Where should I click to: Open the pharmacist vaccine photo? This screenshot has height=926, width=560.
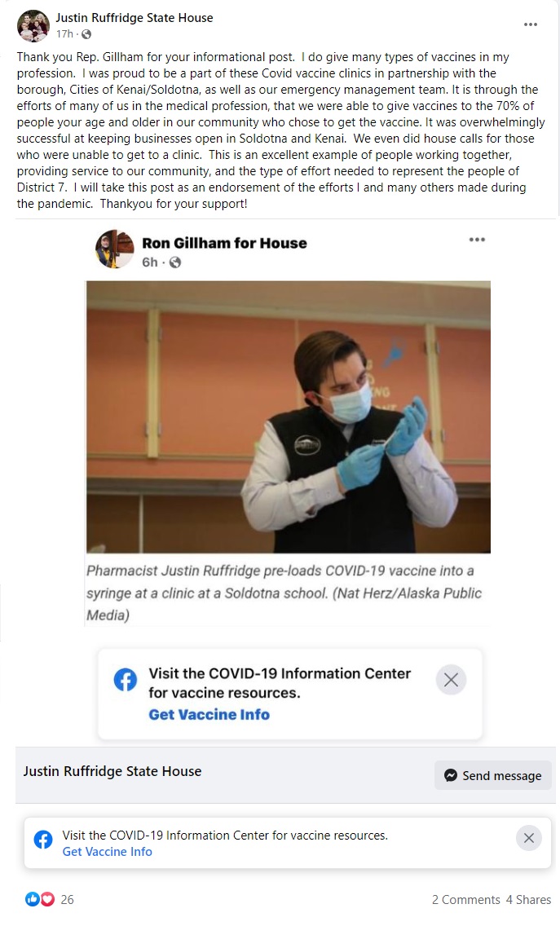coord(289,417)
